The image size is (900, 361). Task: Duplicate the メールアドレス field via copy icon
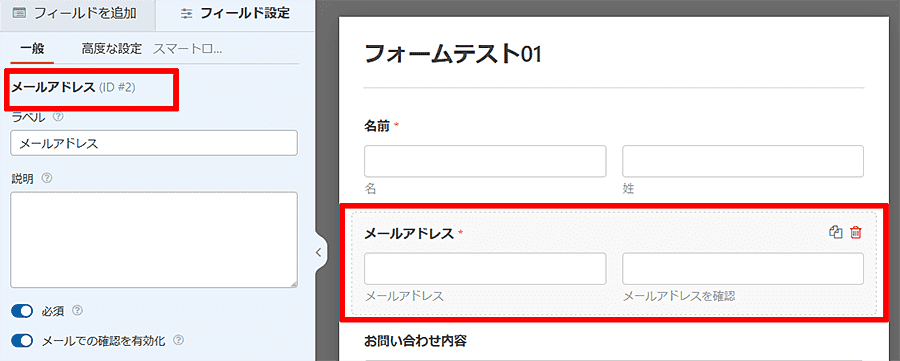click(836, 232)
